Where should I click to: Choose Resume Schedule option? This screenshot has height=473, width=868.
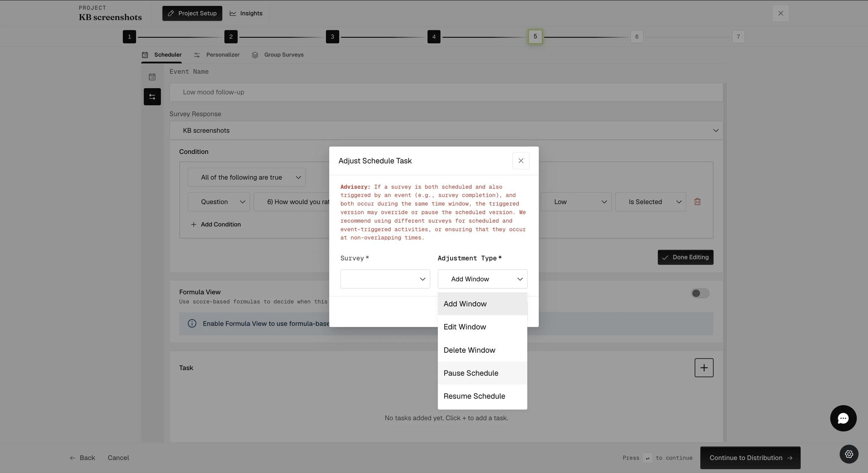pyautogui.click(x=482, y=396)
